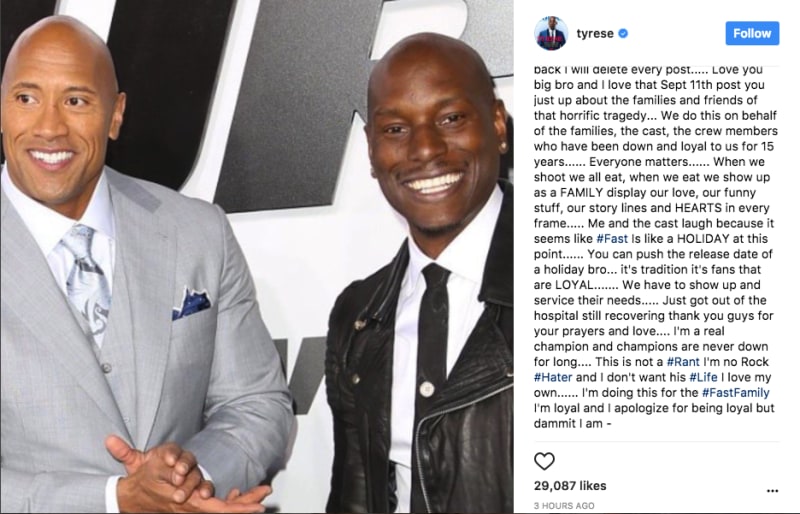This screenshot has height=514, width=800.
Task: Open the three-dot more options menu
Action: pos(772,491)
